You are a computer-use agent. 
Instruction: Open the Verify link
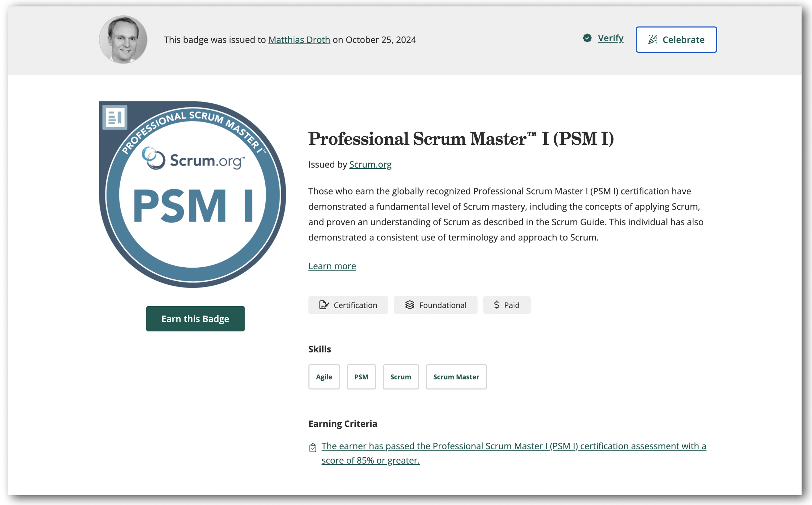pyautogui.click(x=610, y=38)
